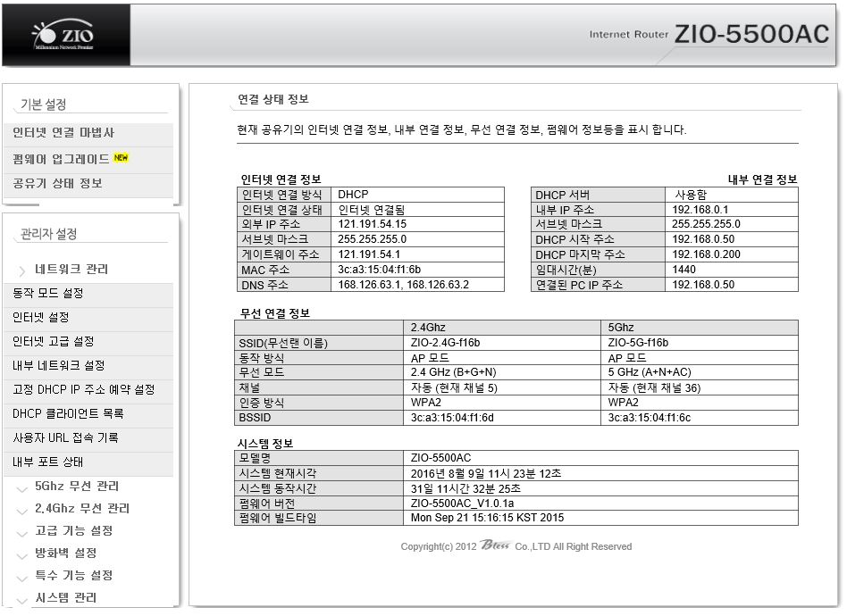Open 사용자 URL 접속 기록
Screen dimensions: 847x616
pos(64,438)
